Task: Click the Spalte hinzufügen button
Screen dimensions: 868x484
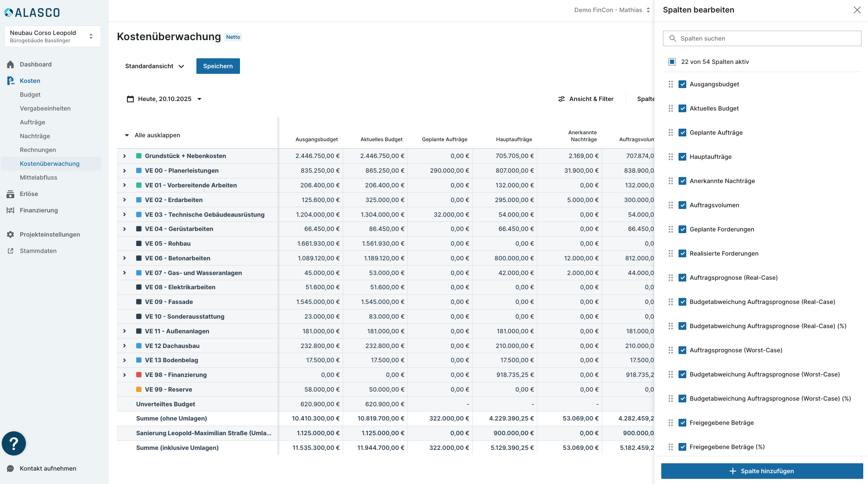Action: click(762, 471)
